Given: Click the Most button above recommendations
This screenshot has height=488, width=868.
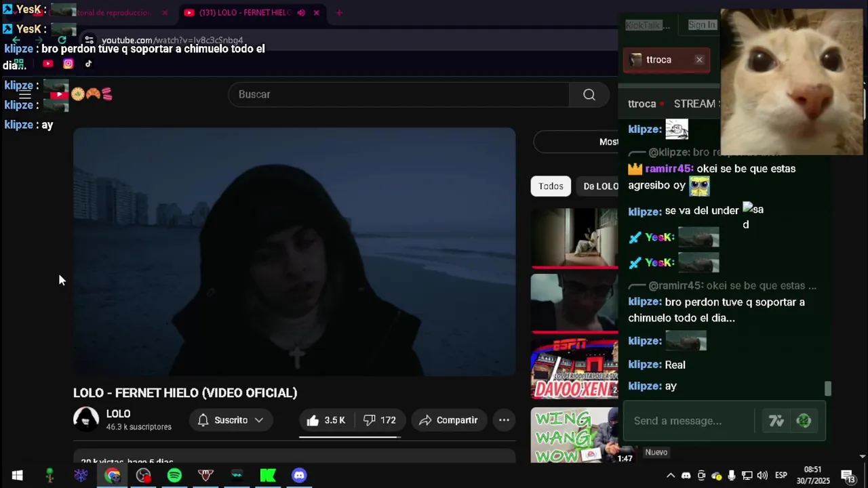Looking at the screenshot, I should pos(575,142).
